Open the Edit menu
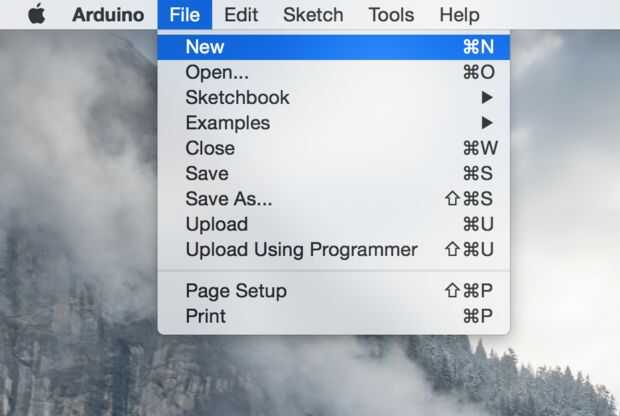Image resolution: width=620 pixels, height=416 pixels. coord(241,15)
